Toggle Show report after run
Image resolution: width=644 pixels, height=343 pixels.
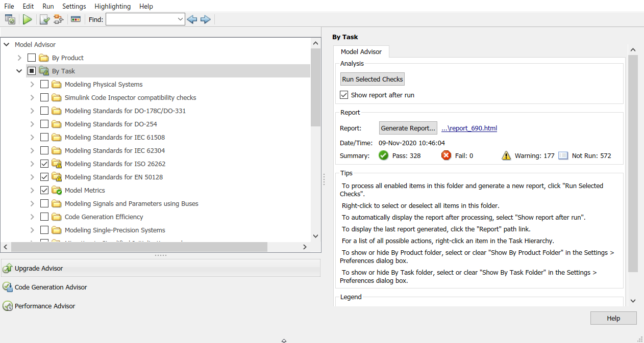(x=344, y=94)
